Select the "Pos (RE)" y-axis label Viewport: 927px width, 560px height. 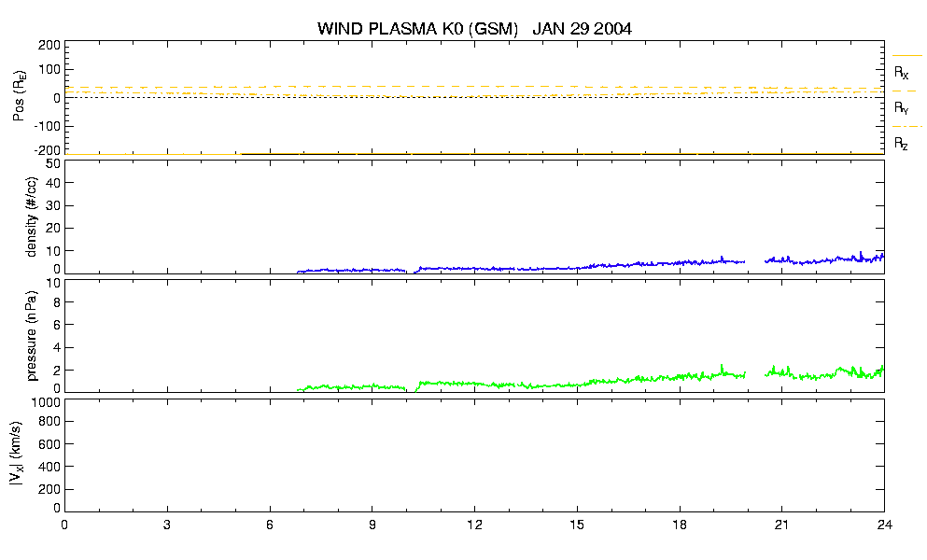click(20, 96)
